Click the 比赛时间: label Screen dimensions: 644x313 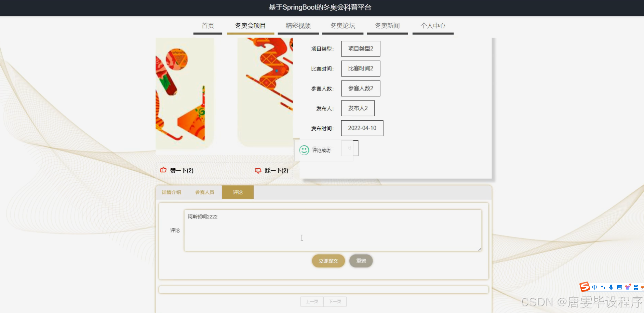tap(322, 69)
